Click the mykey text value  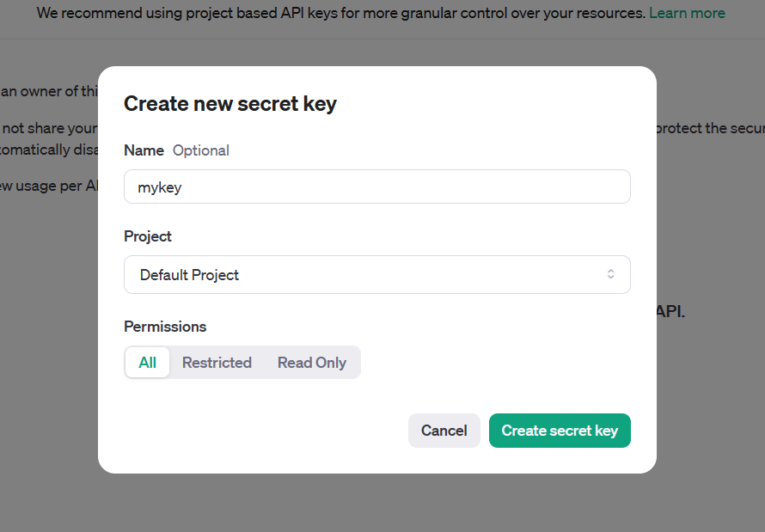[x=158, y=187]
